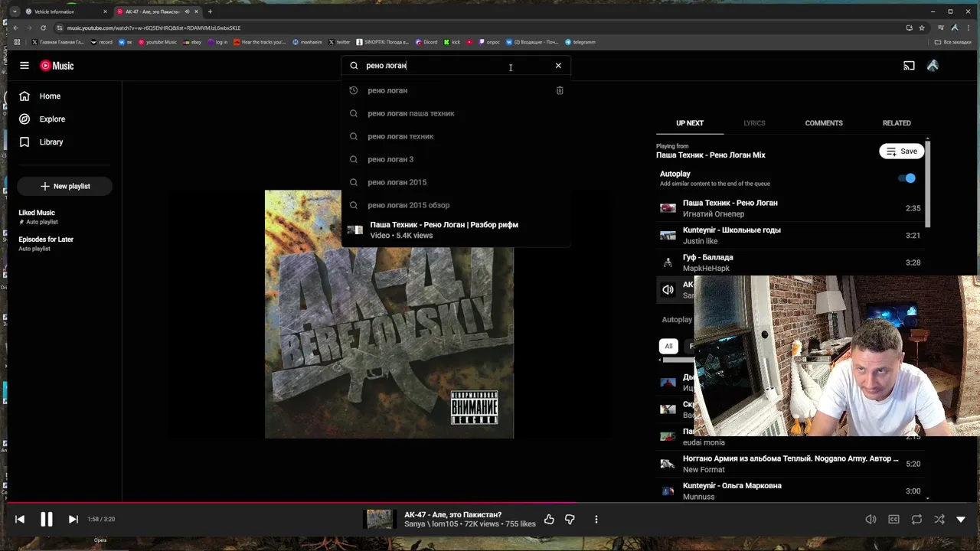The height and width of the screenshot is (551, 980).
Task: Switch to the LYRICS tab
Action: click(754, 123)
